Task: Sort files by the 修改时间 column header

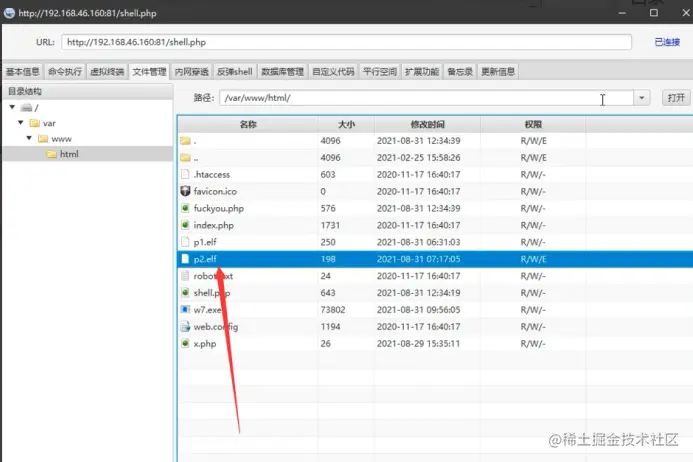Action: coord(427,125)
